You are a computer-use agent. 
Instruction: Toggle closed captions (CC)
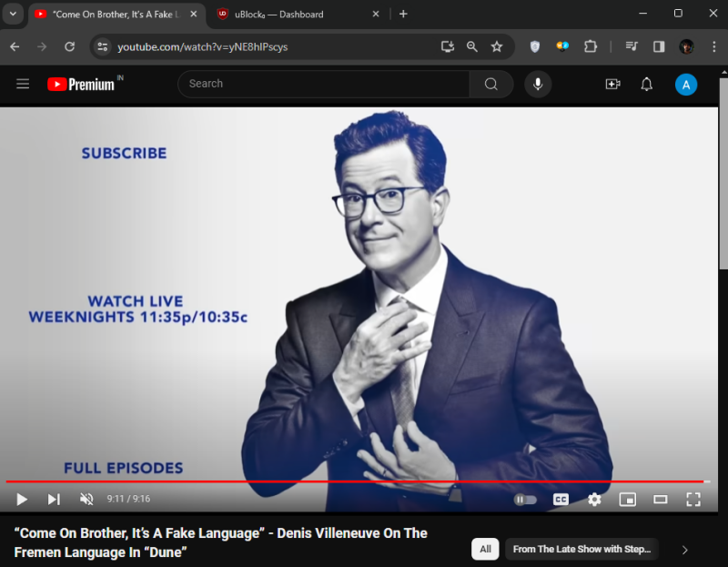[561, 500]
